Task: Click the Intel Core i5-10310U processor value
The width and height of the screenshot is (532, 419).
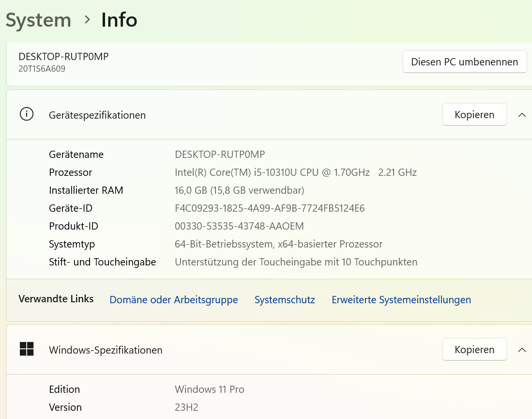Action: click(295, 172)
